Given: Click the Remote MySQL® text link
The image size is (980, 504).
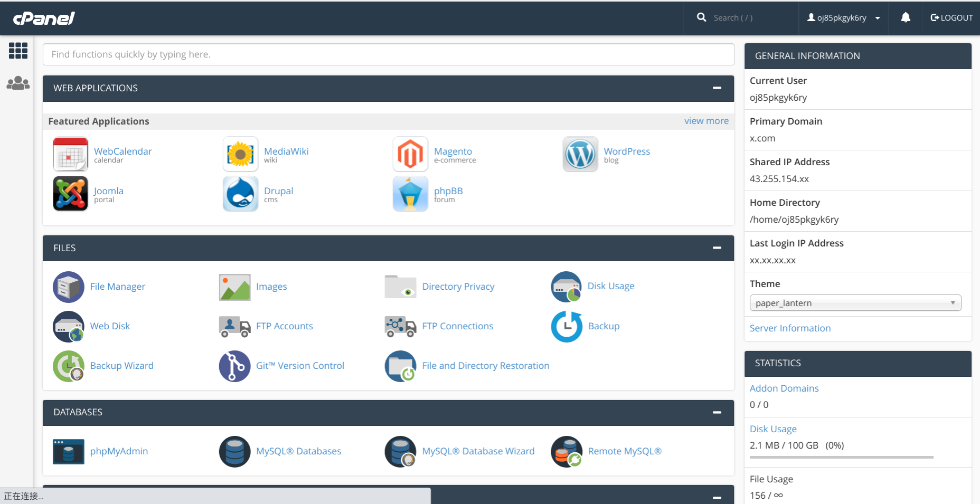Looking at the screenshot, I should (x=625, y=451).
